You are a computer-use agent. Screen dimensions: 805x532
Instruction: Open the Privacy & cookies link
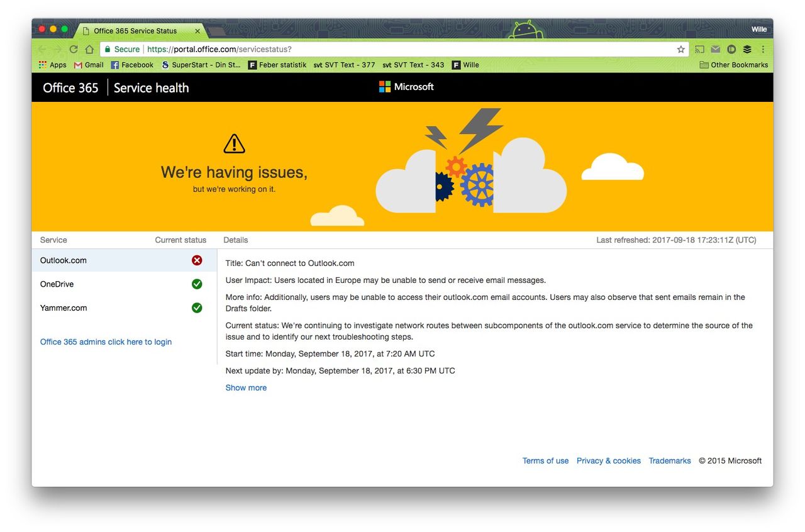608,461
